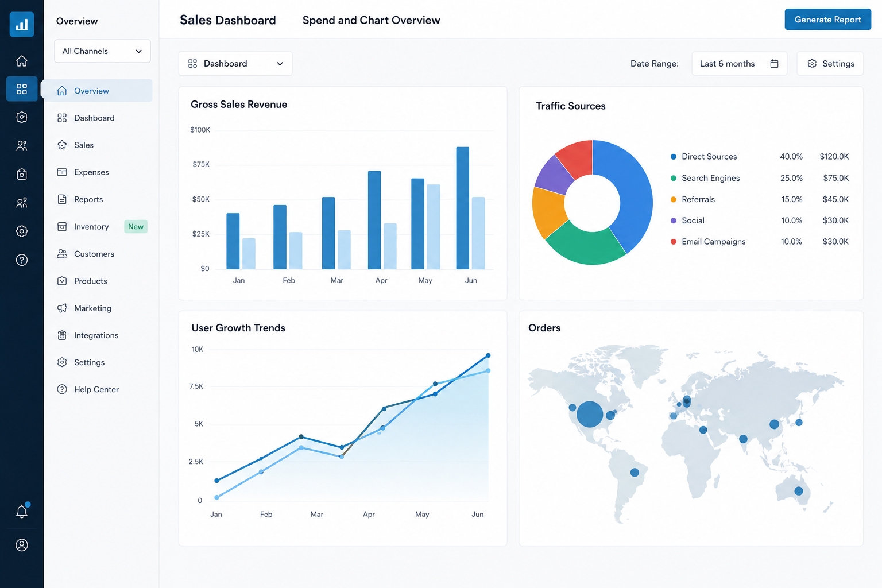
Task: Click the sidebar Settings gear icon
Action: [x=62, y=362]
